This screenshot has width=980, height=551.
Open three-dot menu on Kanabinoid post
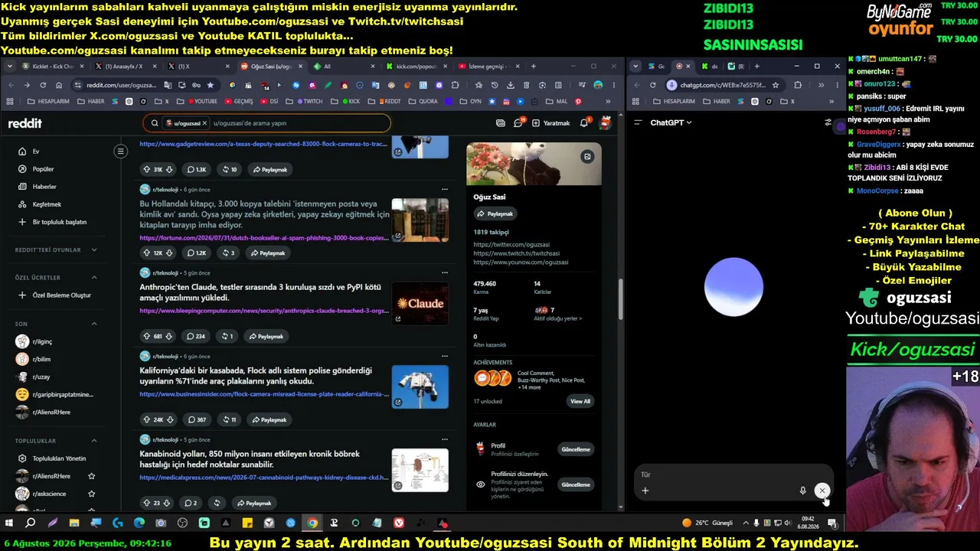444,439
